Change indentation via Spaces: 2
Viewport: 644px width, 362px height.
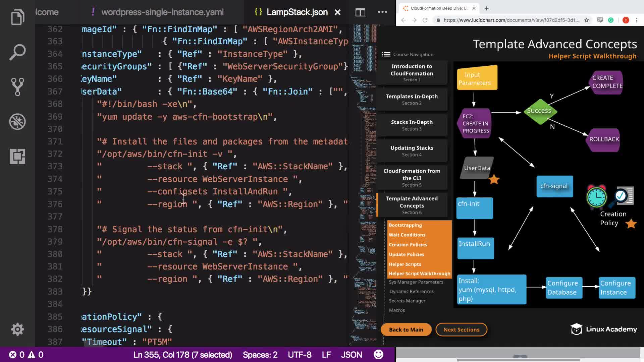[x=260, y=355]
